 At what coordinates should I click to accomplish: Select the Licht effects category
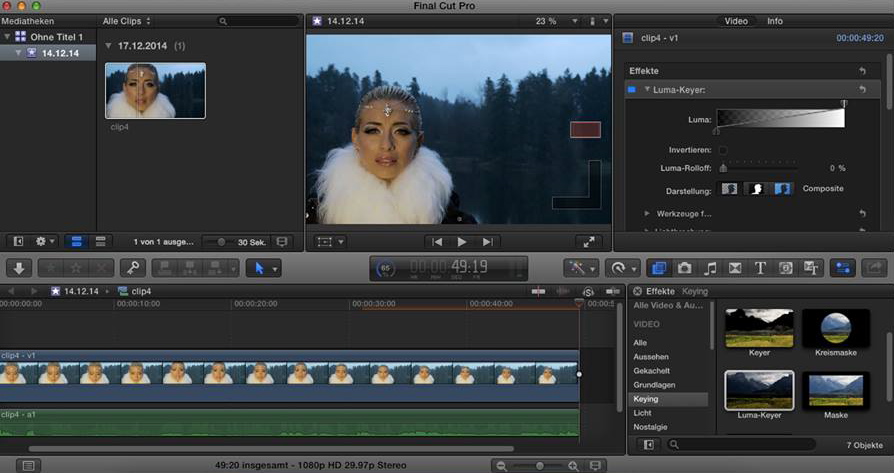tap(641, 413)
